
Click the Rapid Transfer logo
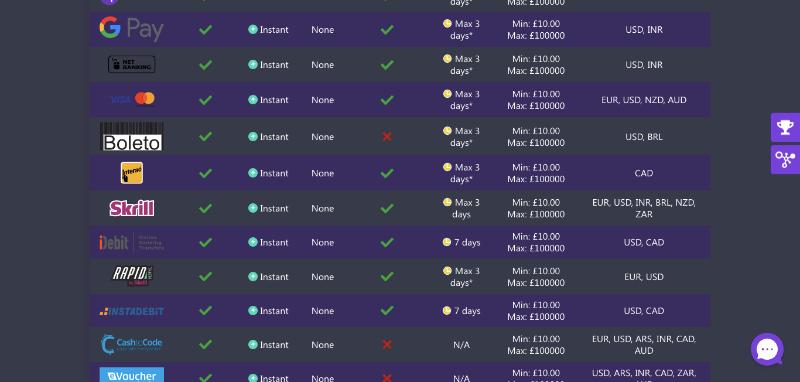pyautogui.click(x=132, y=276)
